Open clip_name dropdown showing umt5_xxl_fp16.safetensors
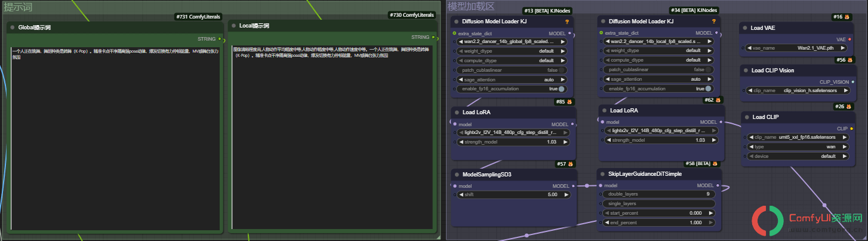868x241 pixels. [798, 137]
